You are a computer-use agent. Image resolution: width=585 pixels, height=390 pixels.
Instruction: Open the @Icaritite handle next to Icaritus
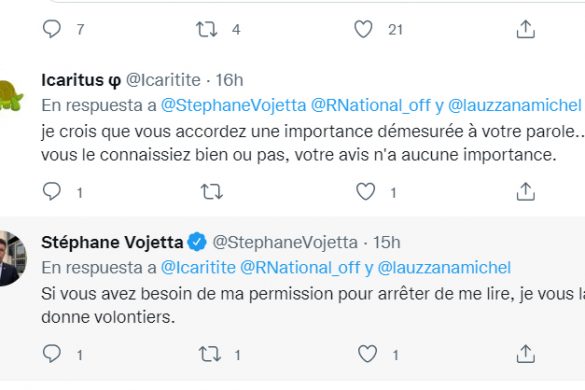coord(163,80)
